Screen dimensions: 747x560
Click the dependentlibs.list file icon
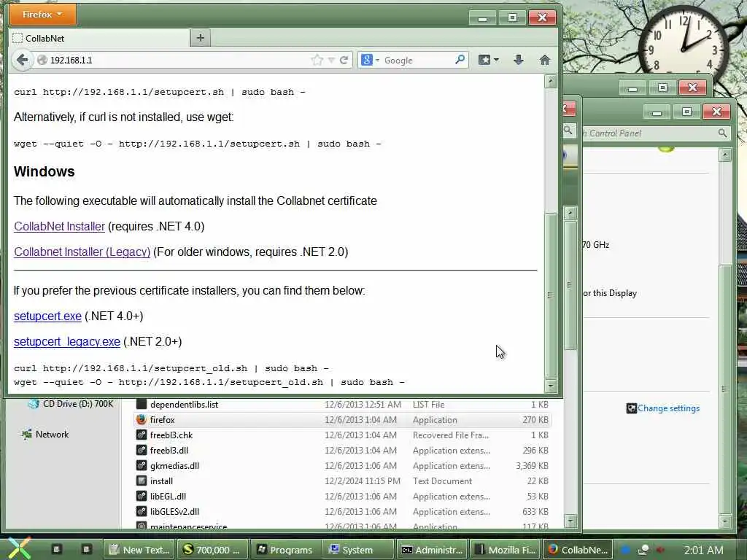pyautogui.click(x=141, y=404)
